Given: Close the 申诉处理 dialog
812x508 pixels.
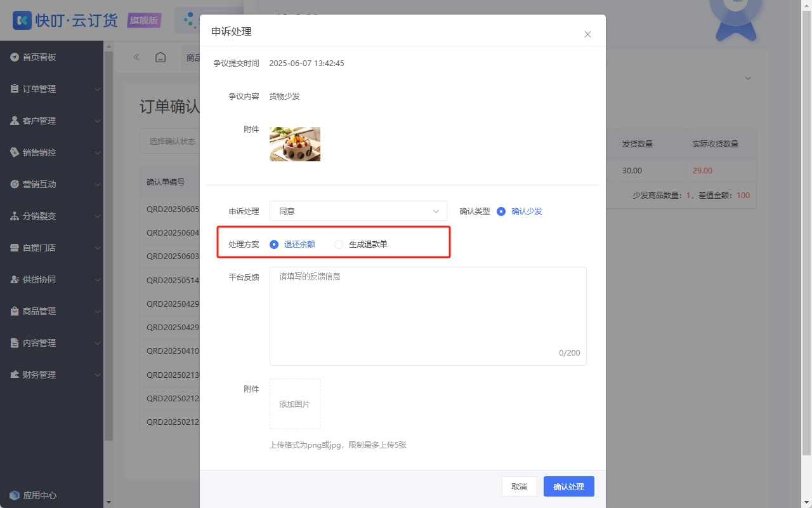Looking at the screenshot, I should pos(587,34).
